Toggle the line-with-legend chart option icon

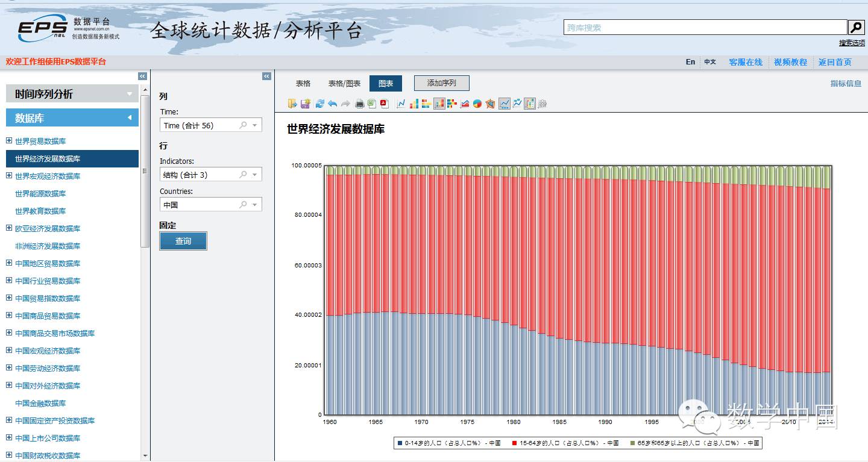pyautogui.click(x=505, y=104)
